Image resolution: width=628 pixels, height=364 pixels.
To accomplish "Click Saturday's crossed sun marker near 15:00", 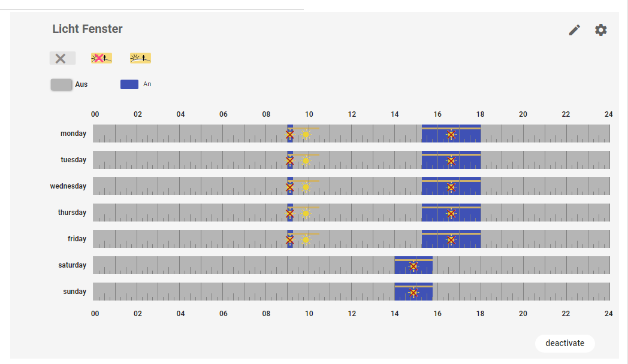I will 413,266.
